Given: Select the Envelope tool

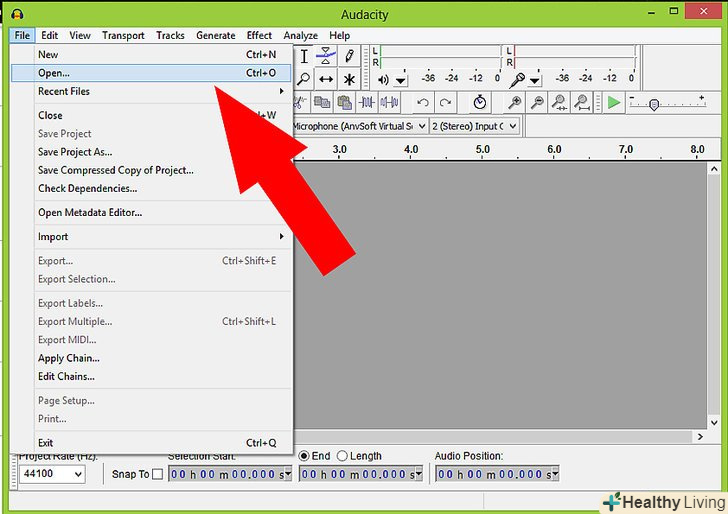Looking at the screenshot, I should [x=327, y=56].
